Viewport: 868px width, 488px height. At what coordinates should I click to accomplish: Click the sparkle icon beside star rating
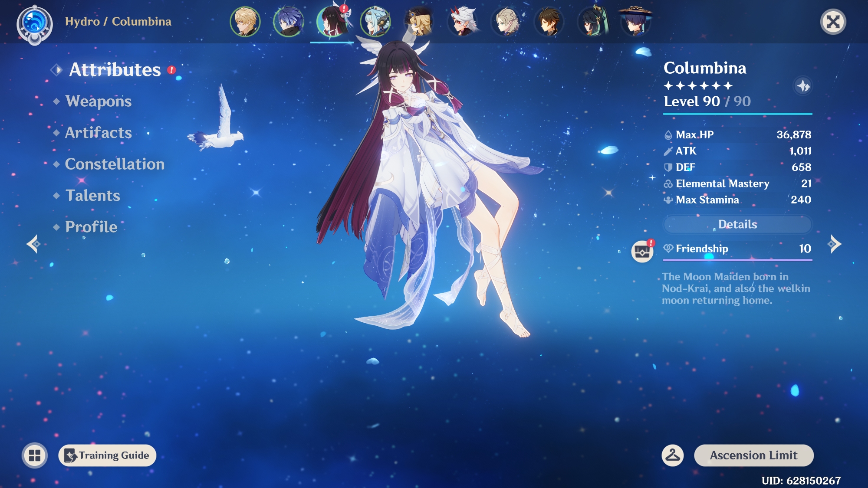click(803, 86)
